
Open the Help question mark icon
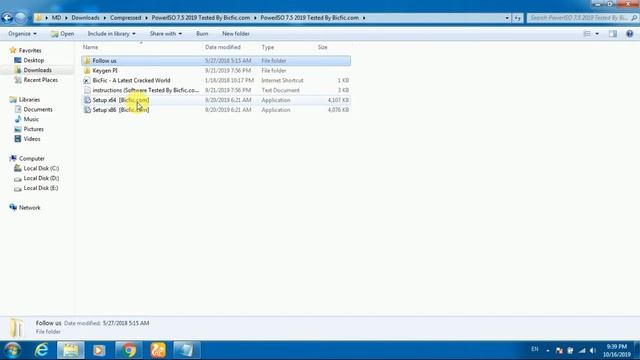point(629,34)
